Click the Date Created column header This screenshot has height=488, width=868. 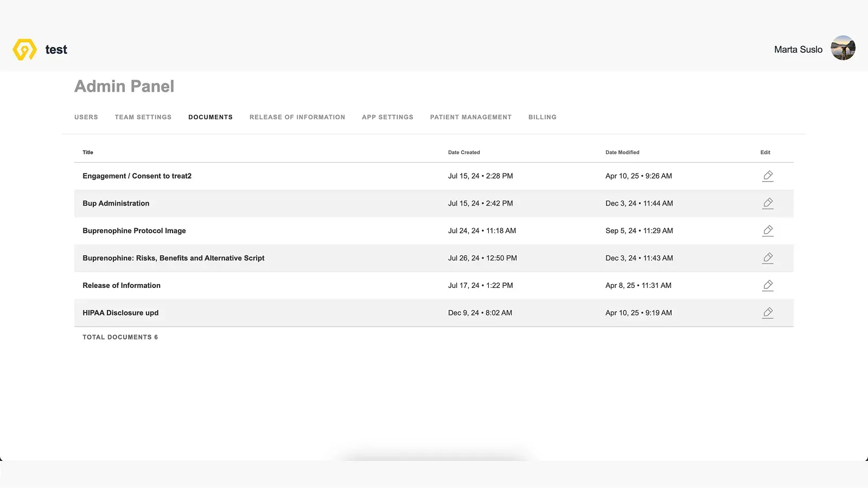click(464, 152)
